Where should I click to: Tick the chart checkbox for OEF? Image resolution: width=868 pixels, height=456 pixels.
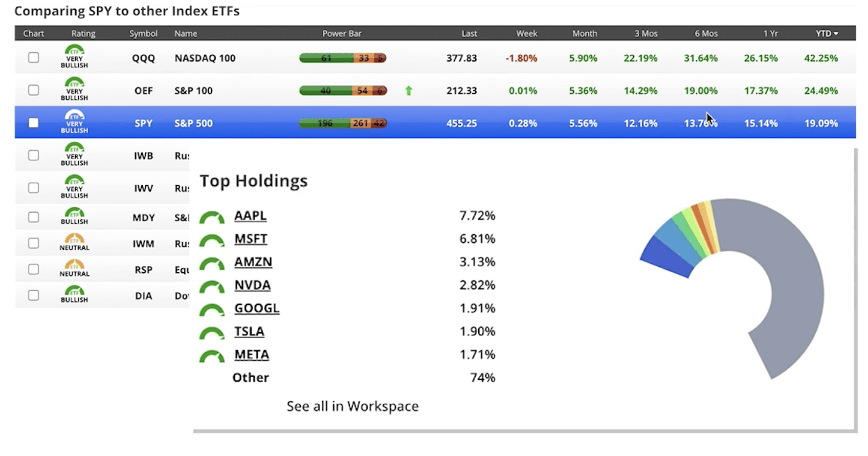click(33, 90)
